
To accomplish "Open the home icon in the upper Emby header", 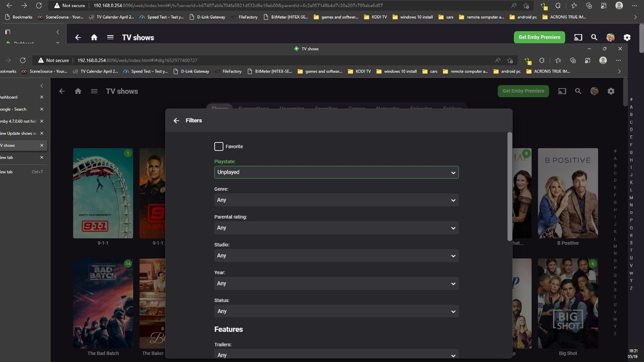I will [x=94, y=38].
